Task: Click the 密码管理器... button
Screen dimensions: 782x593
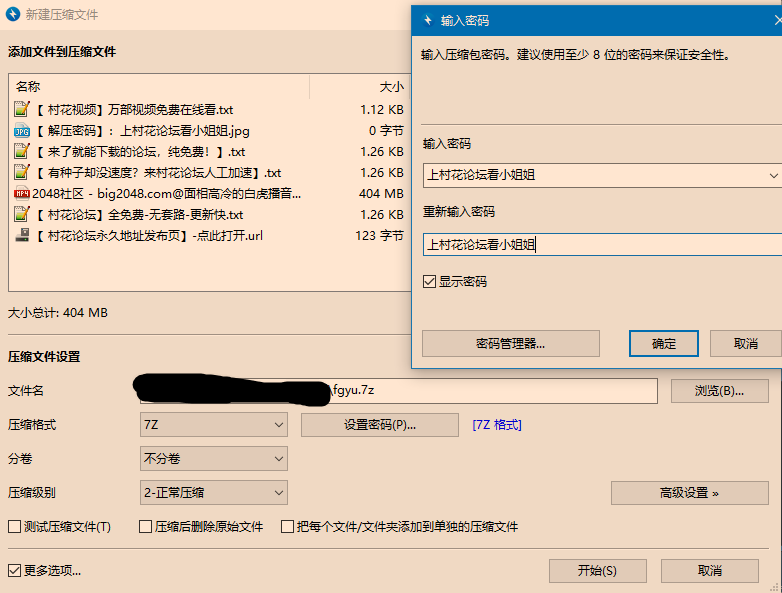Action: [x=511, y=344]
